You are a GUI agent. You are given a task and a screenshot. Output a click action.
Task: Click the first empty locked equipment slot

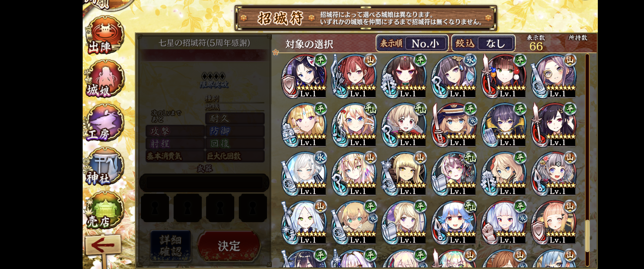(155, 208)
